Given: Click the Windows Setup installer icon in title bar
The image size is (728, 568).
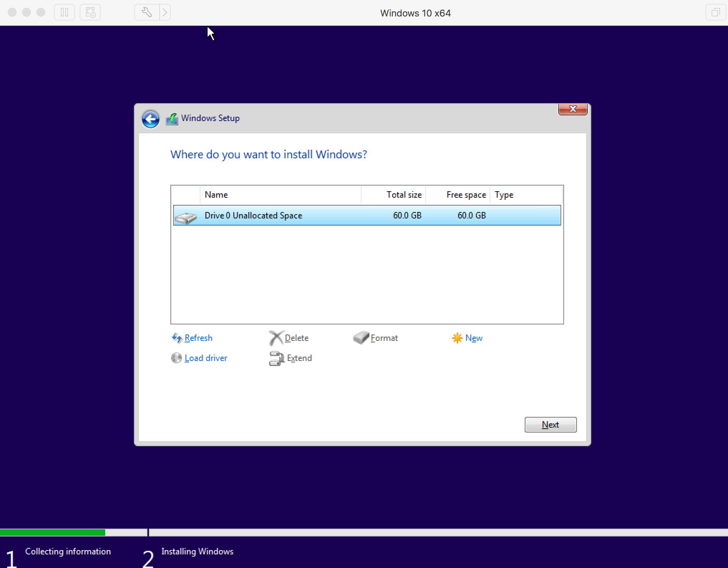Looking at the screenshot, I should pyautogui.click(x=172, y=119).
